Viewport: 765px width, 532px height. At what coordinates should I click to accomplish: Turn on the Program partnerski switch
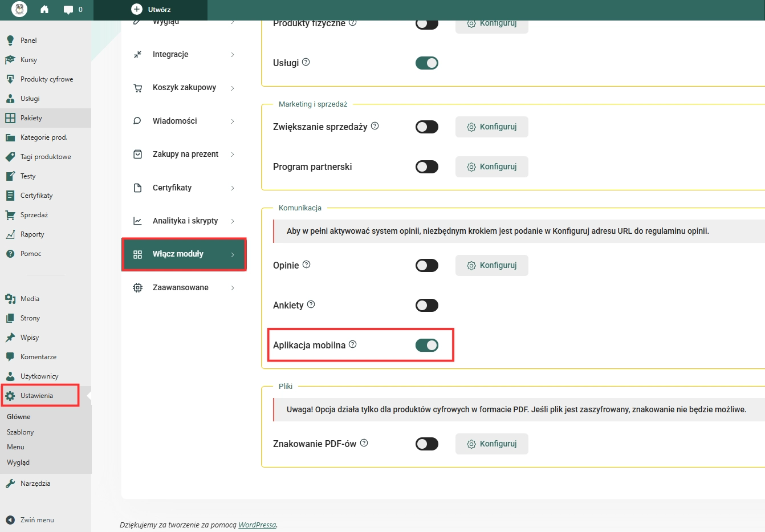coord(427,166)
